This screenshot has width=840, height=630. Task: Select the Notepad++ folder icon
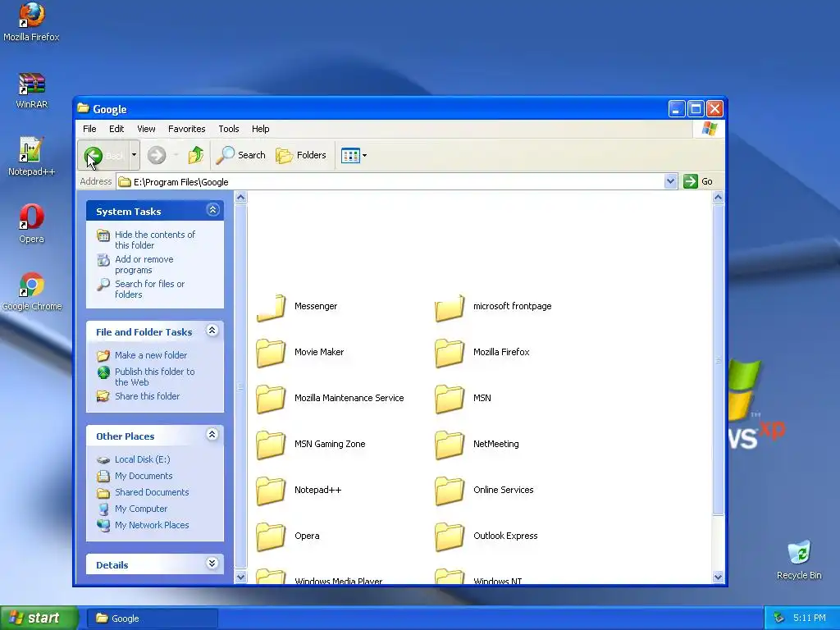(x=271, y=491)
